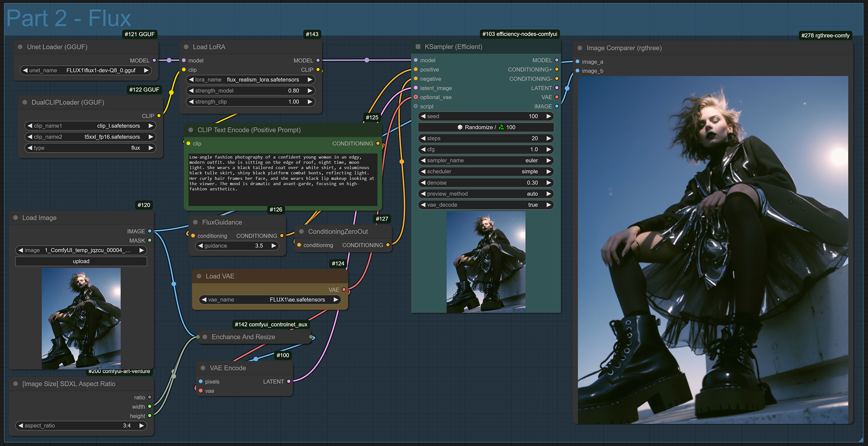Increase the steps value with right arrow
868x446 pixels.
(548, 138)
